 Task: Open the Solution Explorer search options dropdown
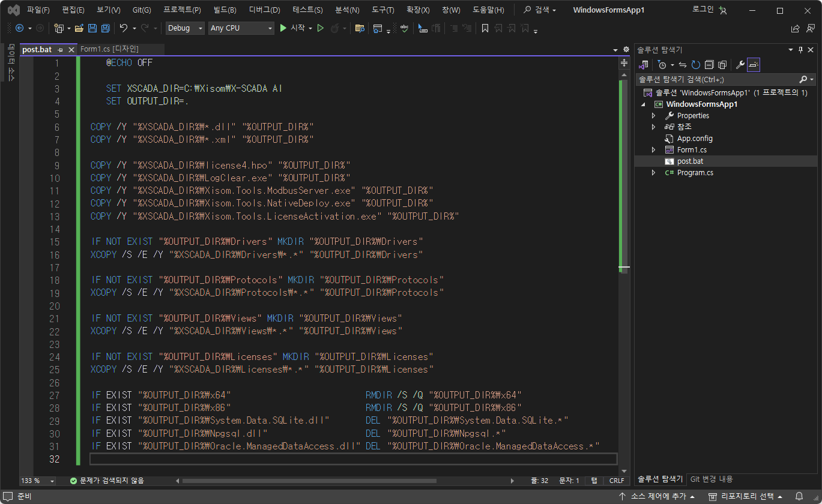click(812, 79)
